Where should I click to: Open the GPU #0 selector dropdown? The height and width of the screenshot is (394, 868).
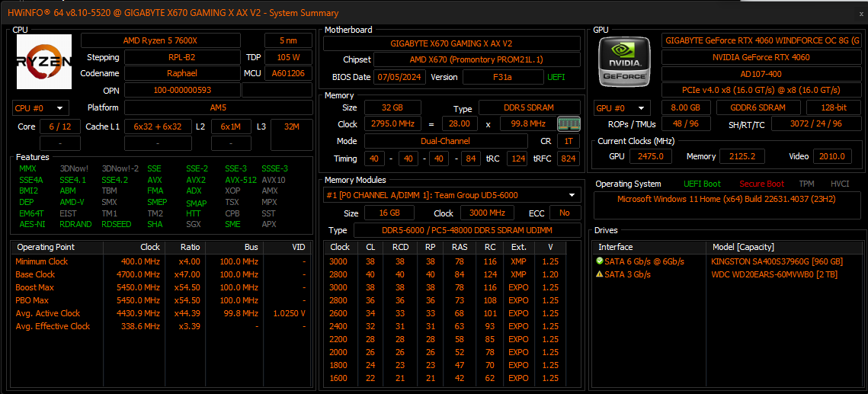coord(622,108)
